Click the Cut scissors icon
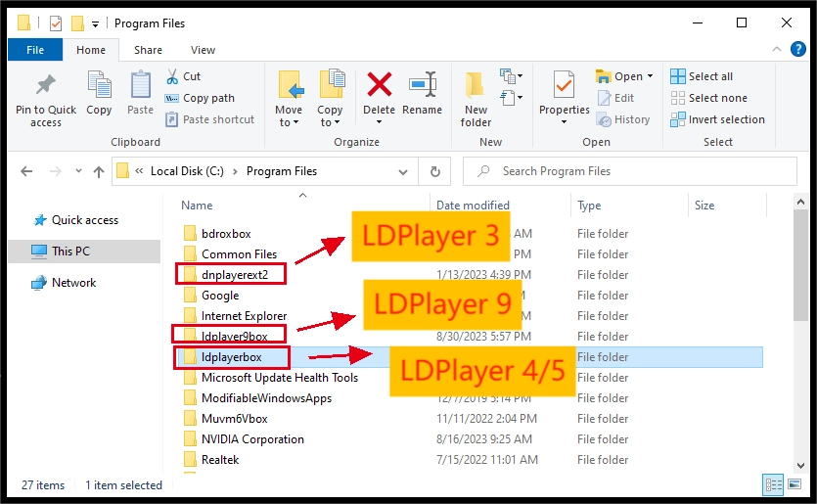The height and width of the screenshot is (504, 817). (x=172, y=76)
